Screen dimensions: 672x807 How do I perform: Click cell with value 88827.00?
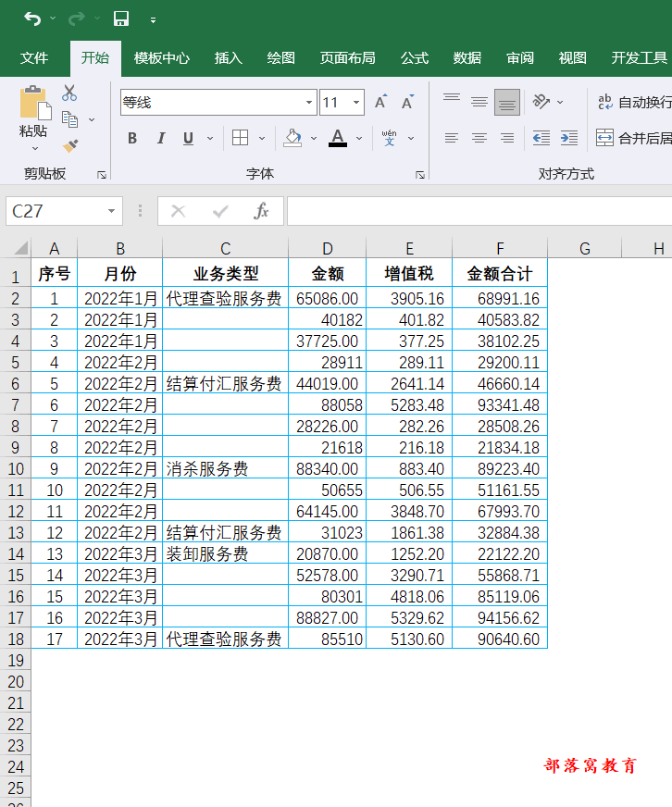[328, 617]
